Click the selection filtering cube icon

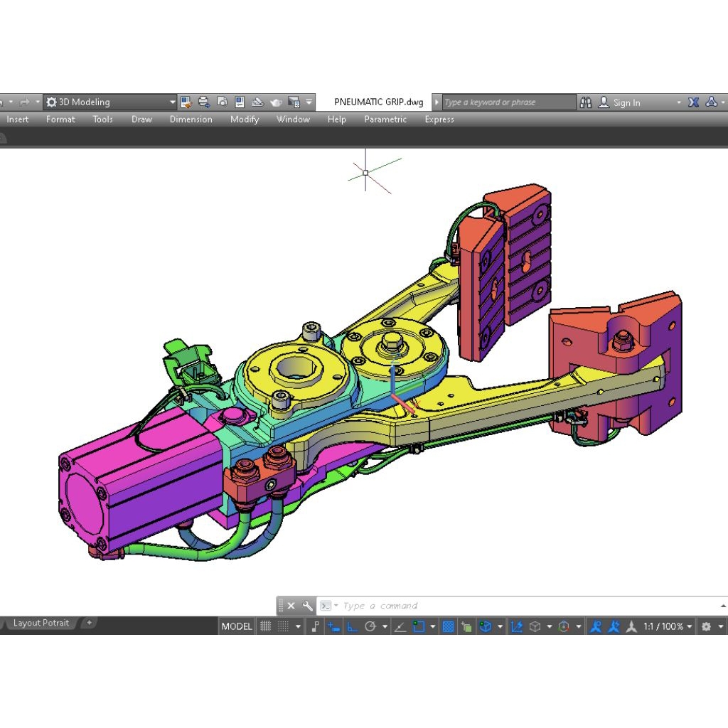point(535,626)
